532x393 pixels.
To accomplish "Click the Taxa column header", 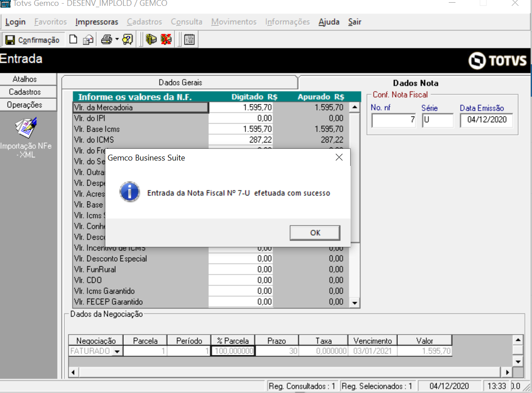I will coord(323,340).
